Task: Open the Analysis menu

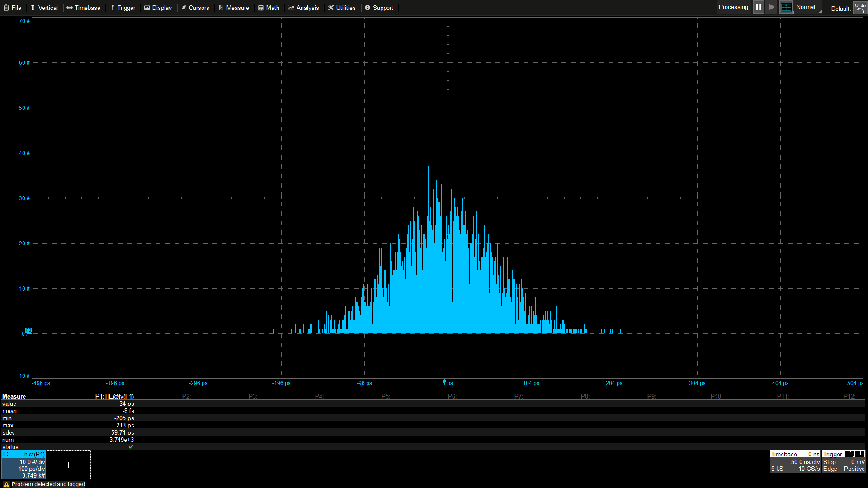Action: [x=303, y=8]
